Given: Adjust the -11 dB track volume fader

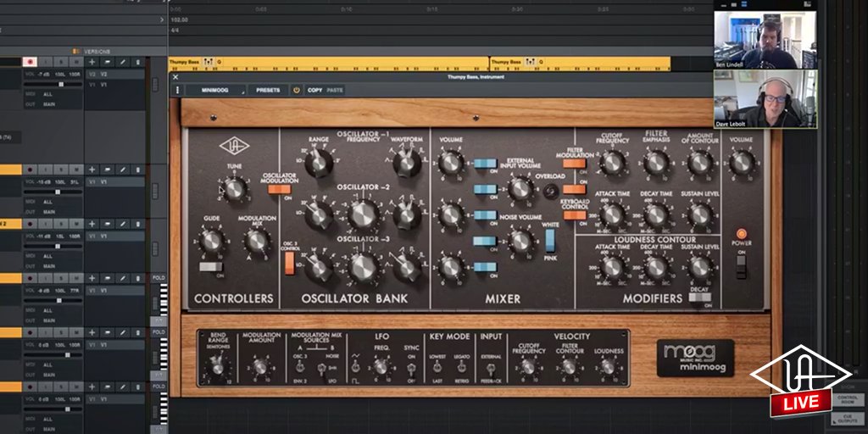Looking at the screenshot, I should click(58, 246).
